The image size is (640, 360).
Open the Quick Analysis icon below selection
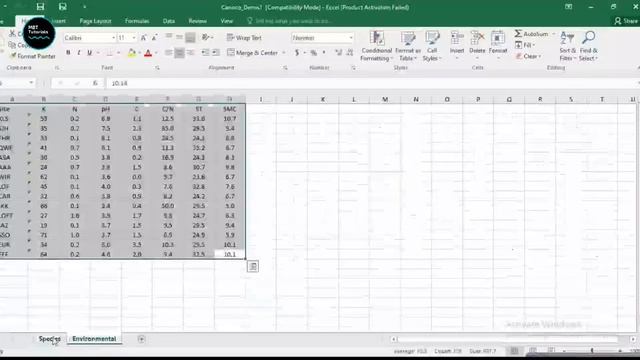coord(253,267)
